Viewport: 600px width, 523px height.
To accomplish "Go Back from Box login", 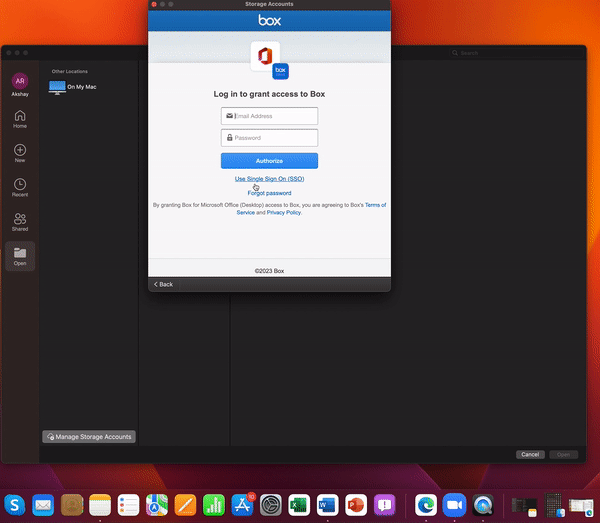I will (163, 284).
